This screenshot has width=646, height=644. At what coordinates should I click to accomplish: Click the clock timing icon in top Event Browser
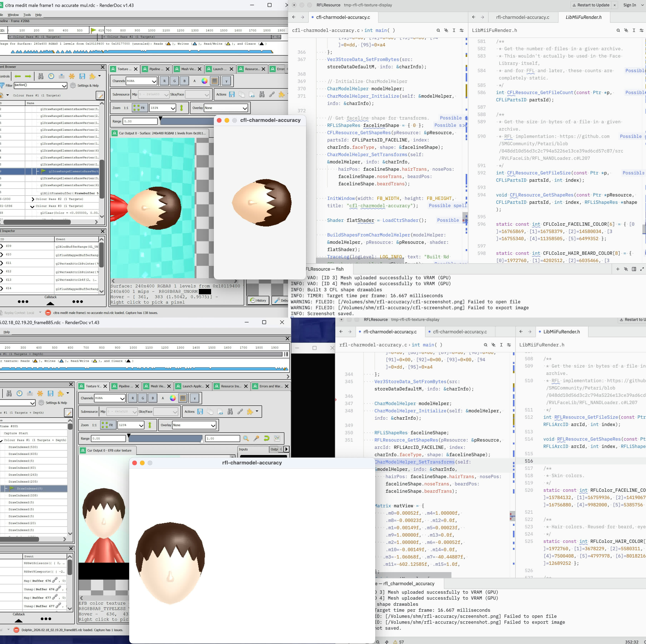(51, 76)
